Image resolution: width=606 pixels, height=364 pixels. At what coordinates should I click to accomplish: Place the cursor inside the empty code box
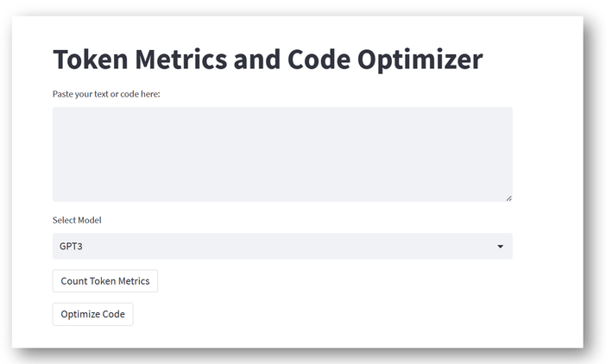281,154
